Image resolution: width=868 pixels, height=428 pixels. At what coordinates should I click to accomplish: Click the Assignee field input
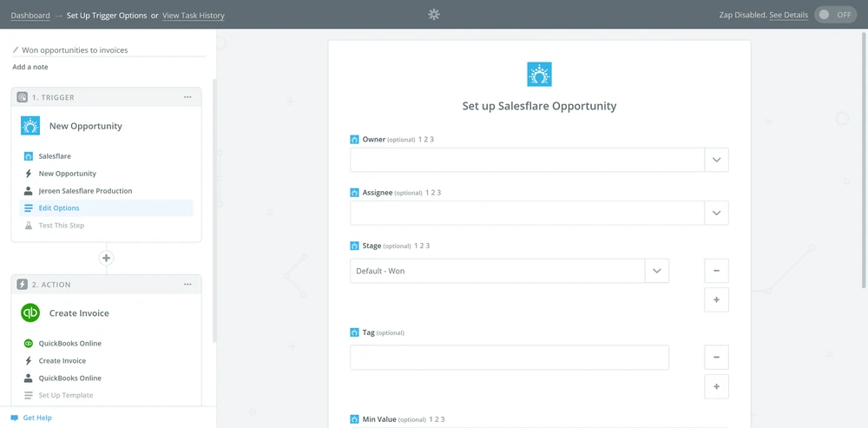point(527,213)
